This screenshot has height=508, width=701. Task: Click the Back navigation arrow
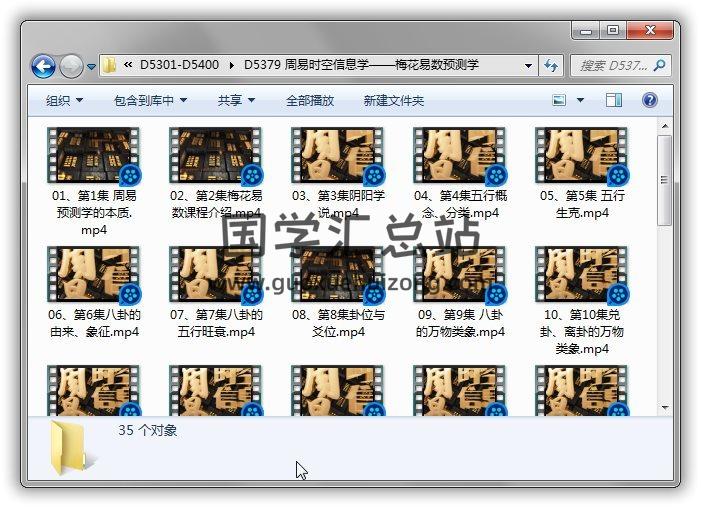(43, 66)
